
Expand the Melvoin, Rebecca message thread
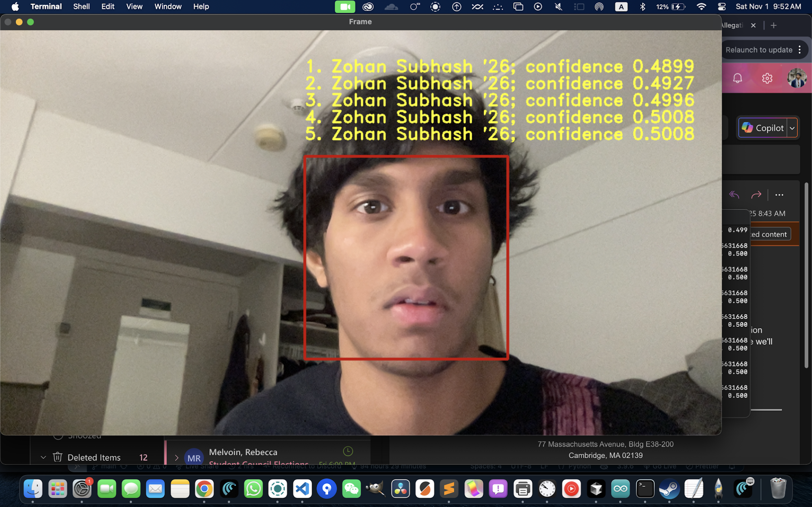pyautogui.click(x=177, y=457)
